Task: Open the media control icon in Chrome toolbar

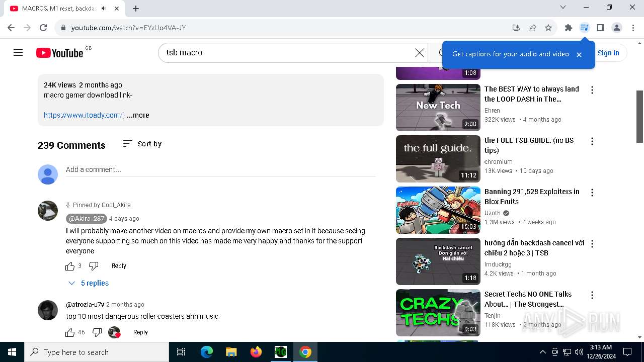Action: click(584, 28)
